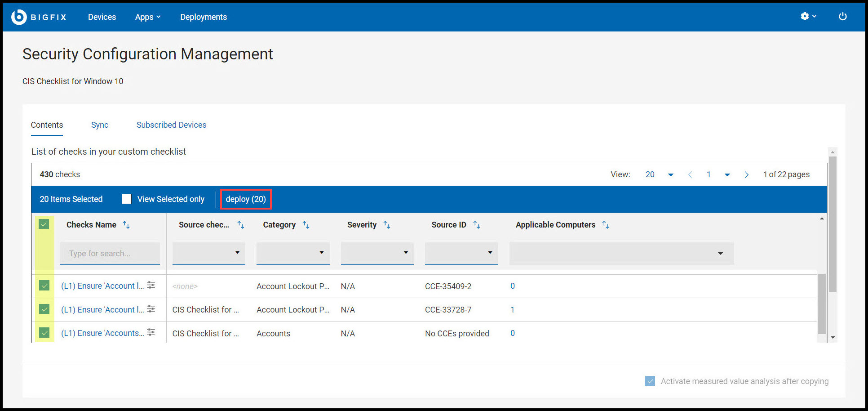Open the (L1) Ensure 'Accounts... check link
This screenshot has height=411, width=868.
coord(102,333)
